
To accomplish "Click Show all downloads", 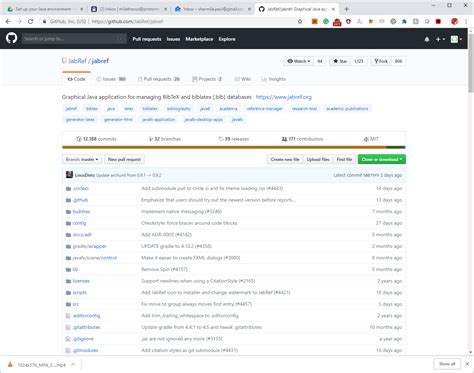I will pos(447,364).
